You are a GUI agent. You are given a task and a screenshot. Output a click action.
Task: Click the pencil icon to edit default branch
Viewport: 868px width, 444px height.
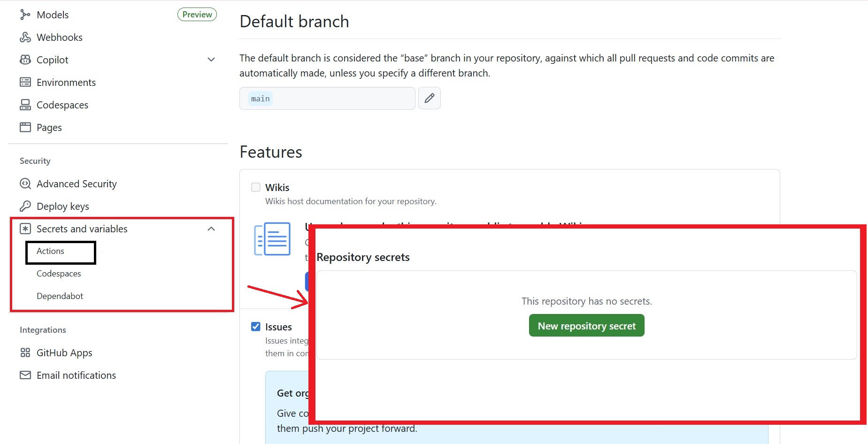coord(429,98)
